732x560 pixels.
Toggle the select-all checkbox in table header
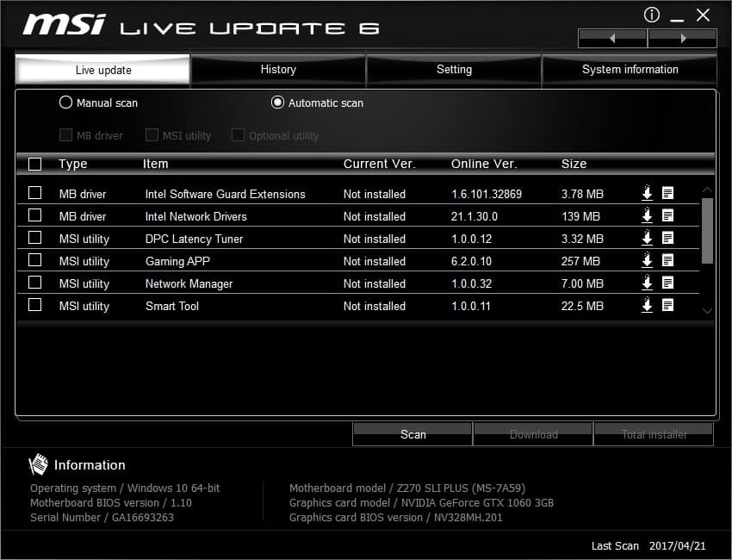pyautogui.click(x=35, y=164)
